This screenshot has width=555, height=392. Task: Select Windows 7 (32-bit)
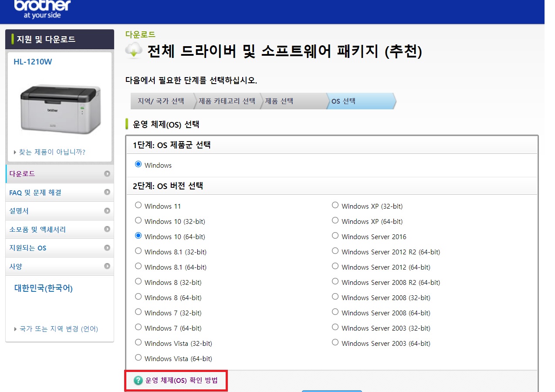(x=138, y=312)
